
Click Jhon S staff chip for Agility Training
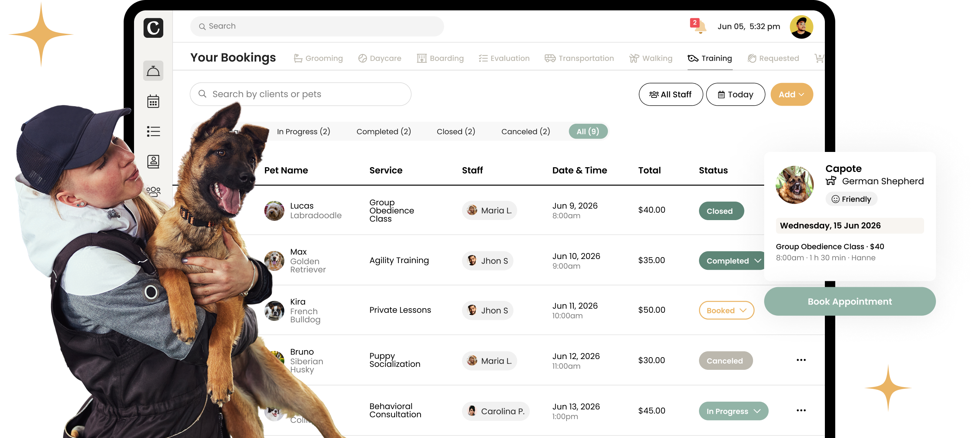tap(487, 261)
